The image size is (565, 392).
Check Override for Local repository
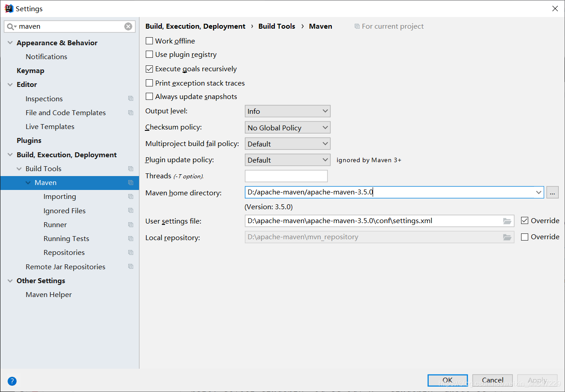coord(525,237)
